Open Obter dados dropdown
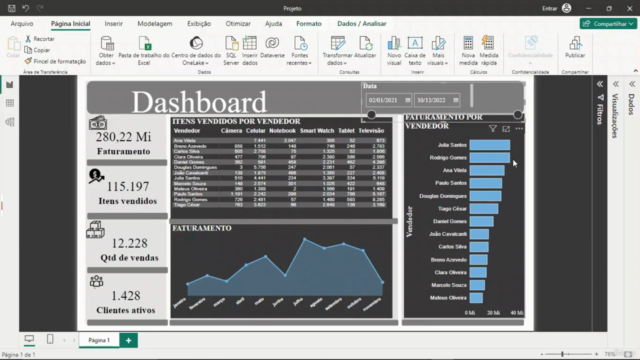Image resolution: width=640 pixels, height=360 pixels. coord(106,51)
